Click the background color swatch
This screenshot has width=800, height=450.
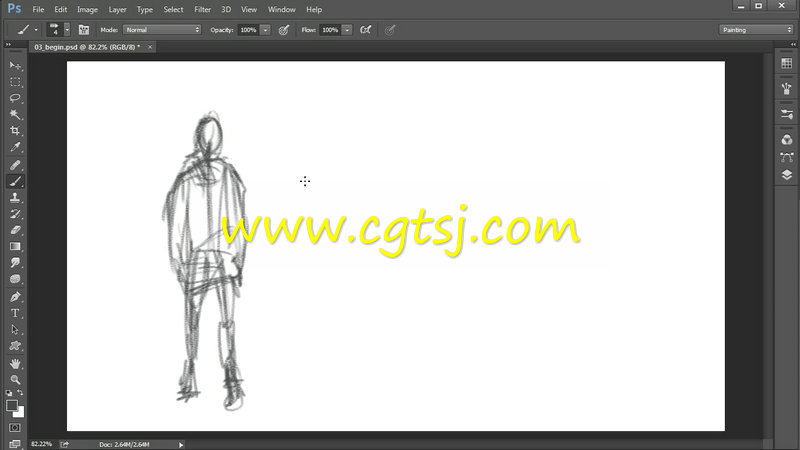20,414
